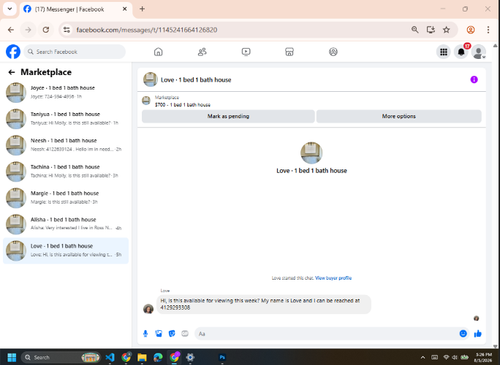Open Microsoft Edge from taskbar
Screen dimensions: 500x365
click(158, 357)
